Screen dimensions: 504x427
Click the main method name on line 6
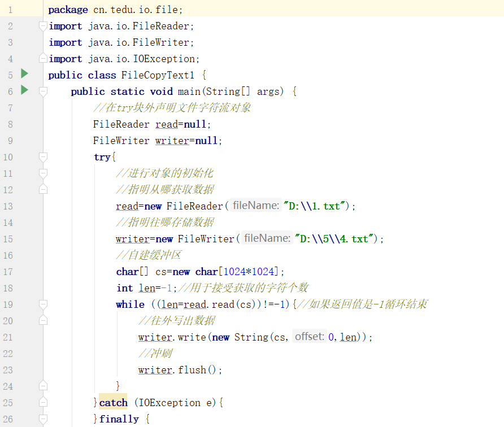pyautogui.click(x=189, y=91)
